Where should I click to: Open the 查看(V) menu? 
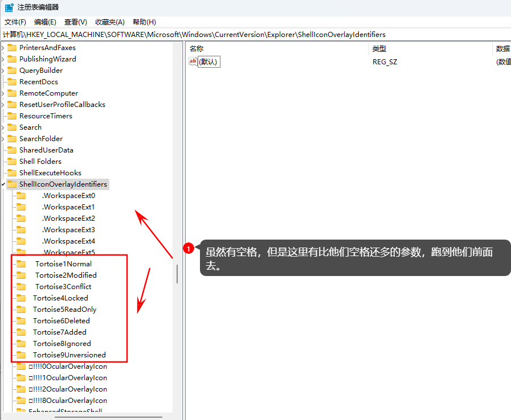click(75, 22)
